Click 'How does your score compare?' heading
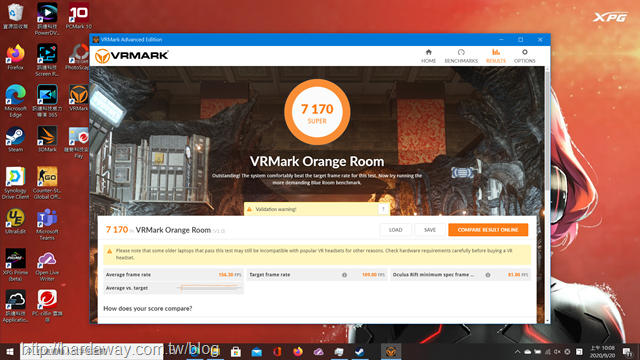Viewport: 640px width, 360px height. coord(148,309)
